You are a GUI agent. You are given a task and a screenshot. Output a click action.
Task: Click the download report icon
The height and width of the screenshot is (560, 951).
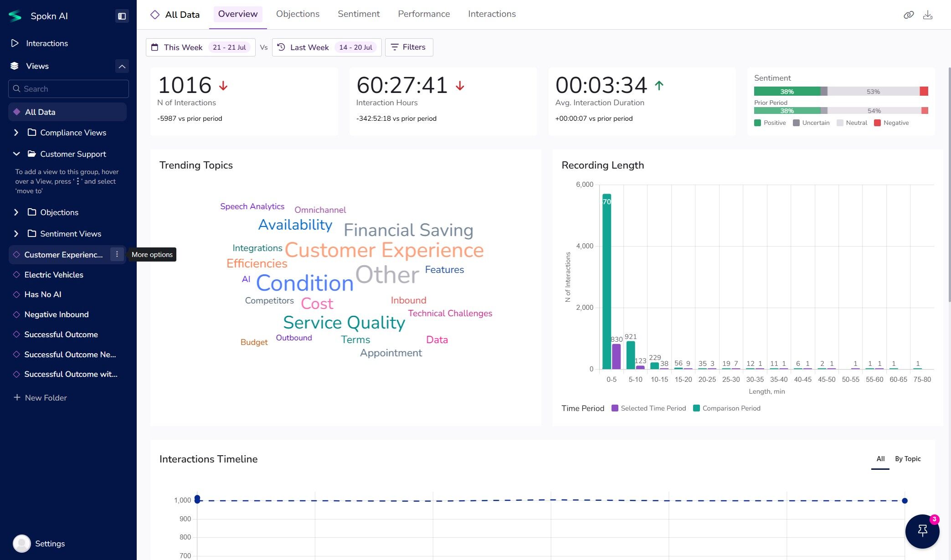point(928,15)
